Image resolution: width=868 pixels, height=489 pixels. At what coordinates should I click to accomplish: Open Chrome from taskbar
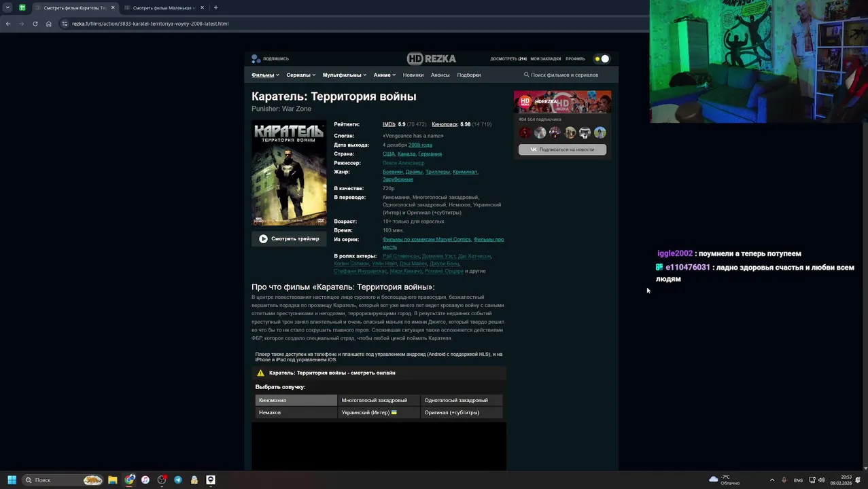[129, 480]
